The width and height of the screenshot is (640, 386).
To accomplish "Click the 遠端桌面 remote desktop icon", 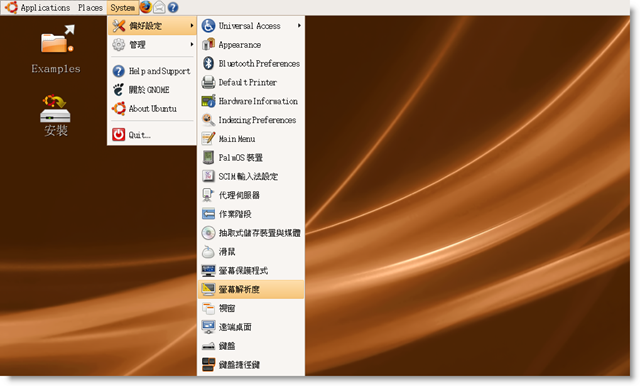I will point(208,327).
